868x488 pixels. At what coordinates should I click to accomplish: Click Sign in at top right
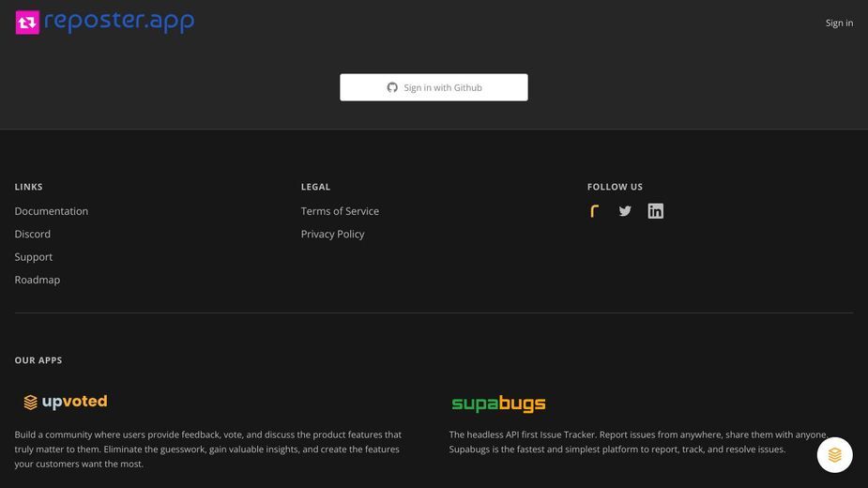(839, 23)
